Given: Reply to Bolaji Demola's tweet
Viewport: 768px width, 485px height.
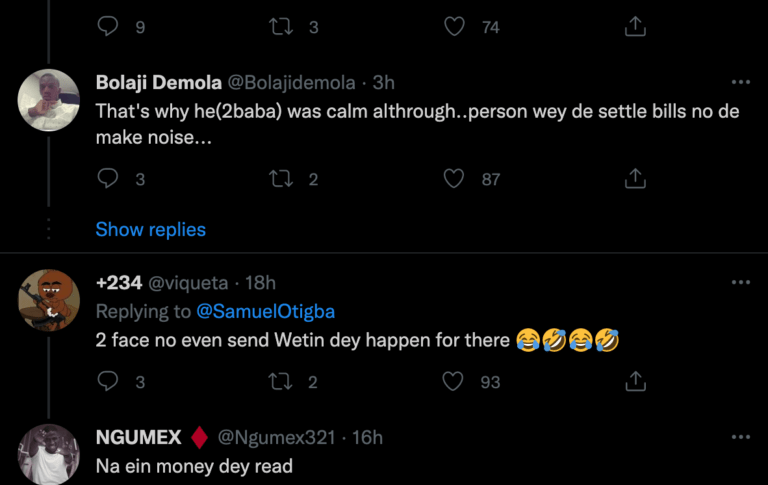Looking at the screenshot, I should 109,179.
